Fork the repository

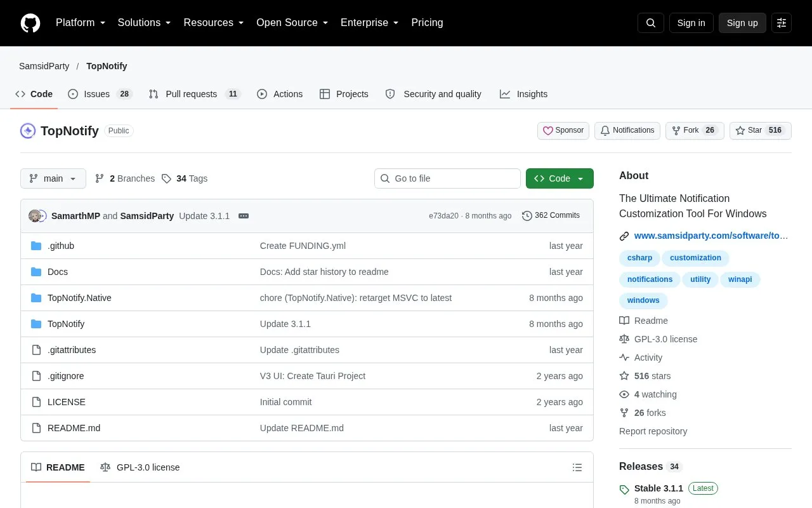695,131
